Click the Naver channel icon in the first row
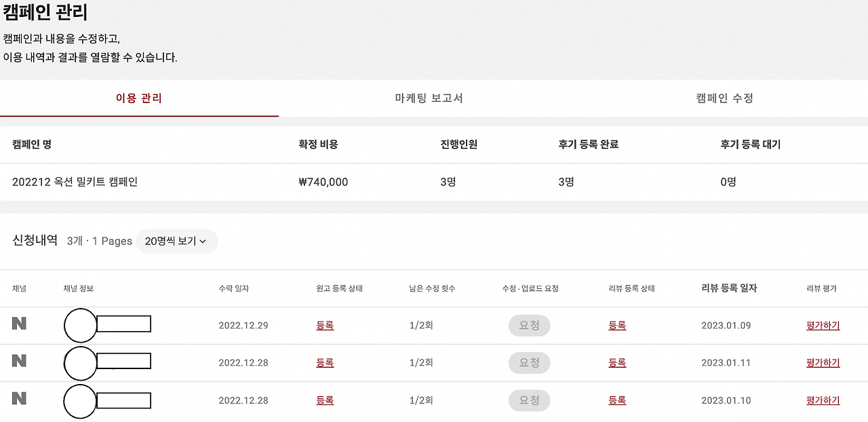Viewport: 868px width, 422px height. click(x=20, y=325)
